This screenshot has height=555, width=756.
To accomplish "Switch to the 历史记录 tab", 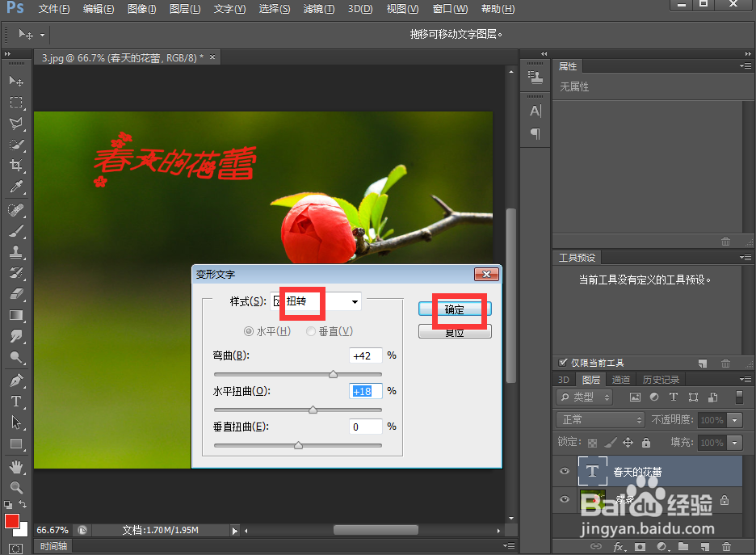I will coord(661,380).
